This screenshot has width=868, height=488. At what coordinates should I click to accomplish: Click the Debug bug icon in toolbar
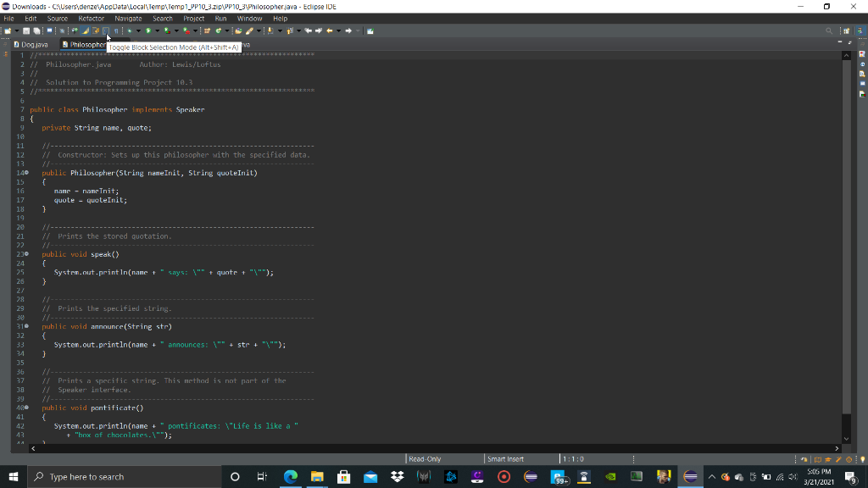tap(129, 31)
